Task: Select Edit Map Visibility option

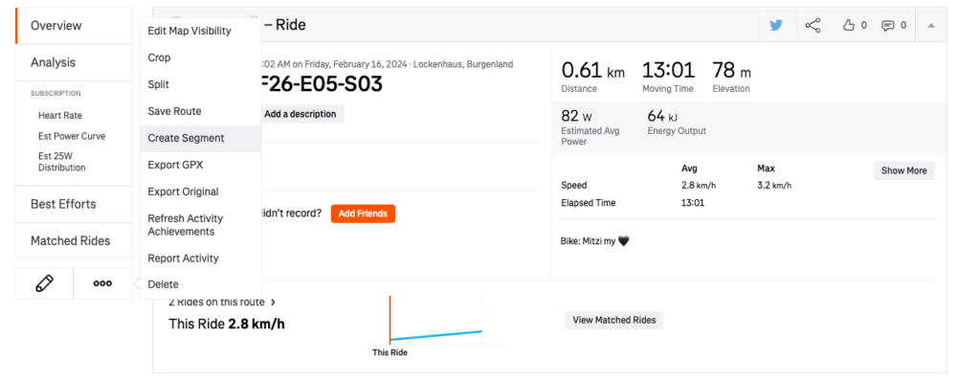Action: point(189,31)
